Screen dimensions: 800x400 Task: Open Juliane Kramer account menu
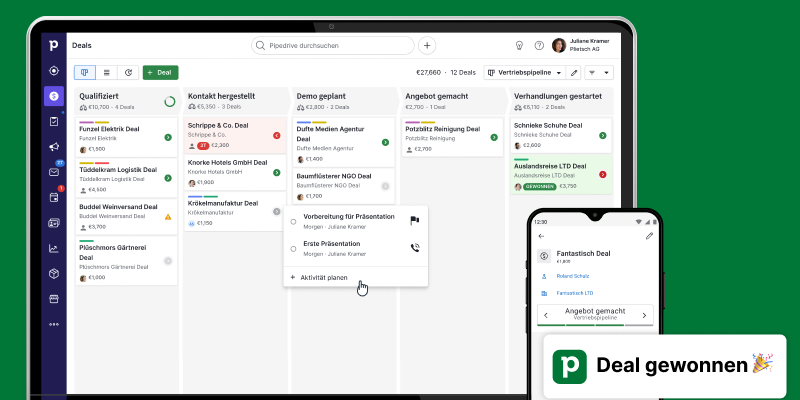(585, 45)
